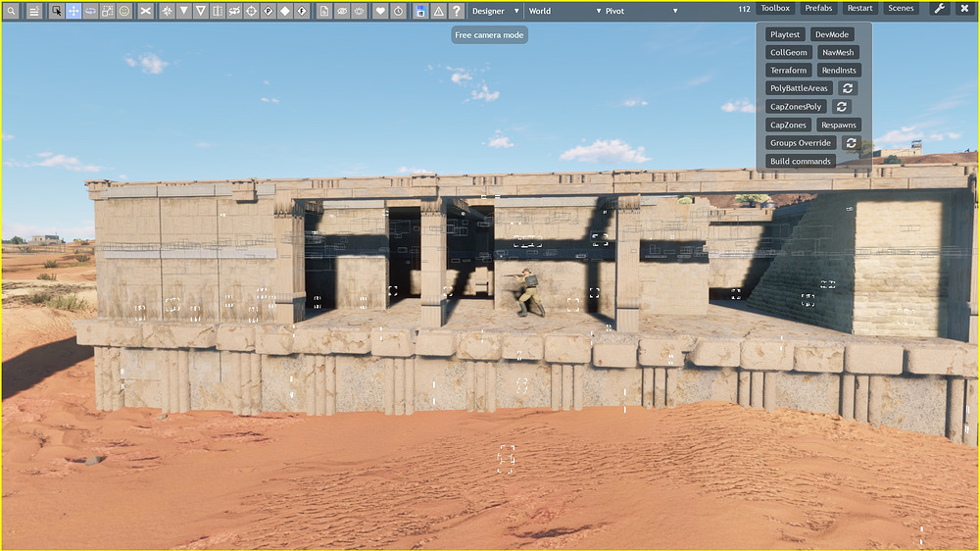Open the Scenes menu
980x551 pixels.
point(900,9)
